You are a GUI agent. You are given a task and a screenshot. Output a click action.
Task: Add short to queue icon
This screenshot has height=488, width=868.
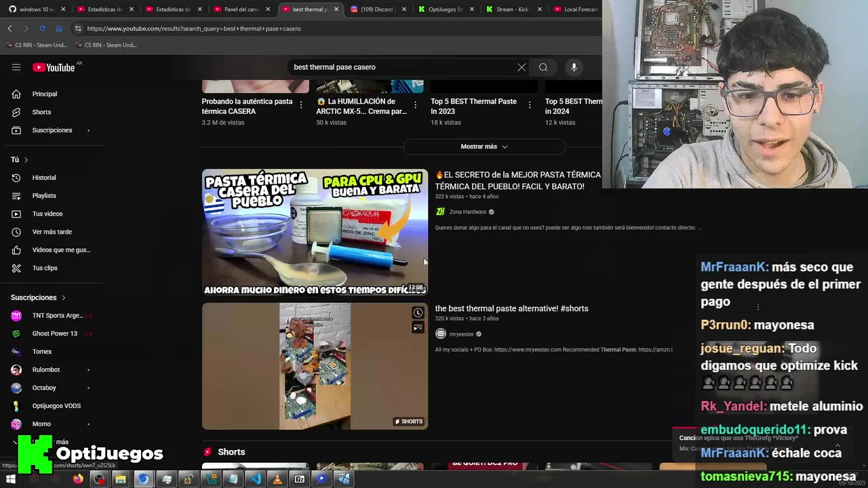[418, 328]
